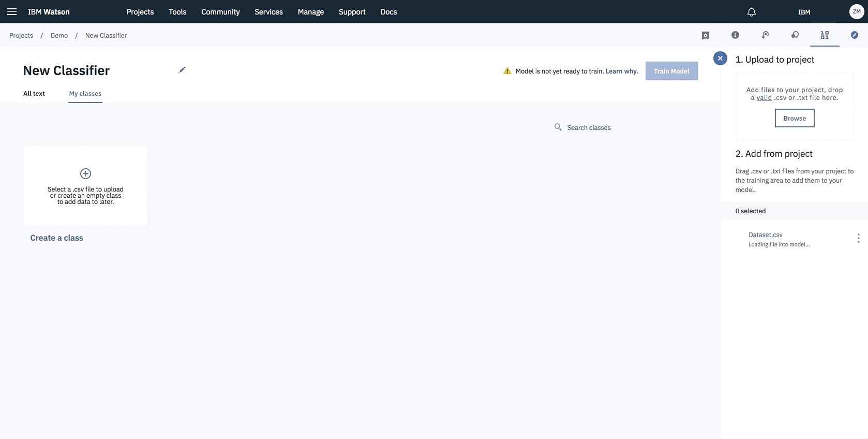The width and height of the screenshot is (868, 439).
Task: Click the IBM account label
Action: (x=804, y=12)
